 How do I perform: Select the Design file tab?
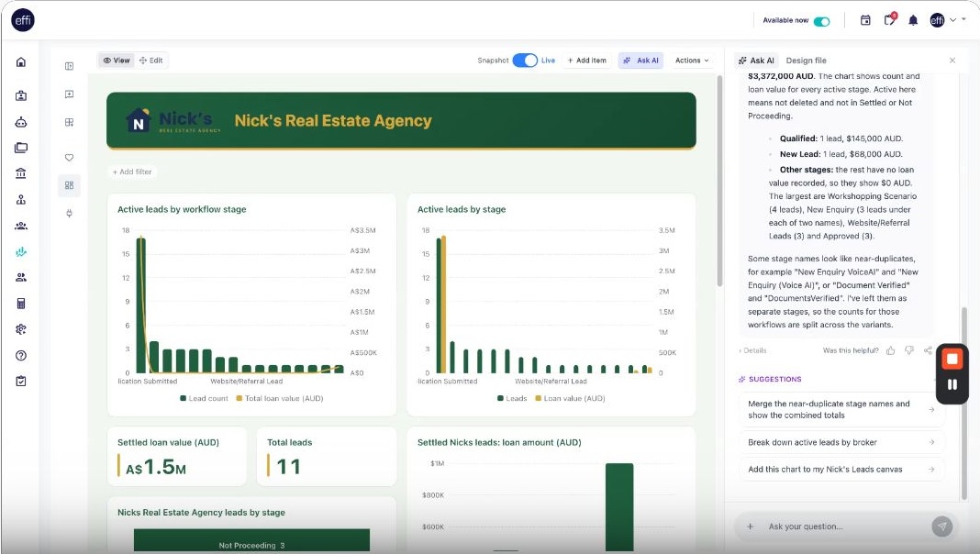(807, 61)
